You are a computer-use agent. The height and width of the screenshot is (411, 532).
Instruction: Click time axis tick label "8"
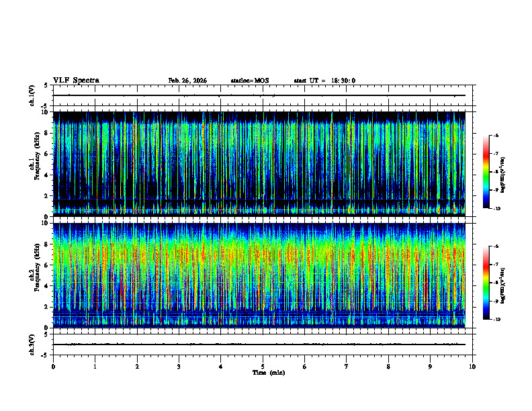click(x=388, y=367)
